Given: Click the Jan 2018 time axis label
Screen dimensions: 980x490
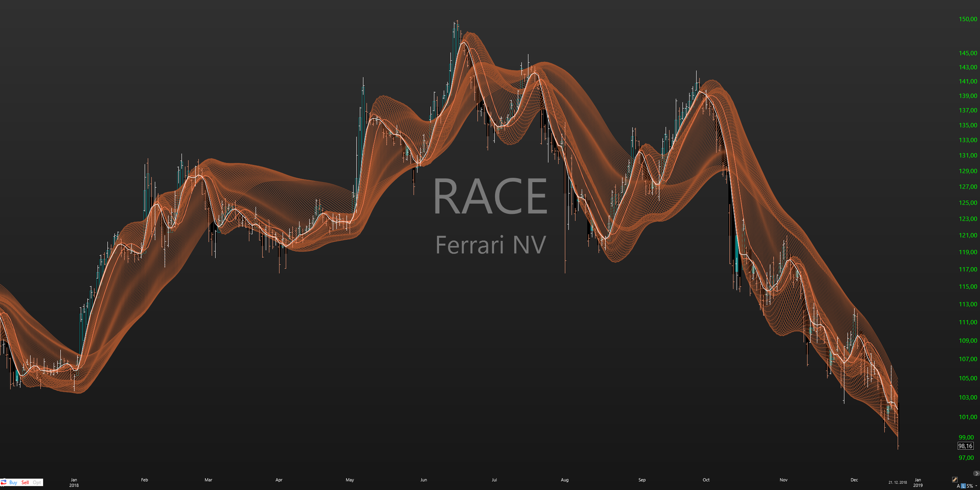Looking at the screenshot, I should pyautogui.click(x=74, y=482).
